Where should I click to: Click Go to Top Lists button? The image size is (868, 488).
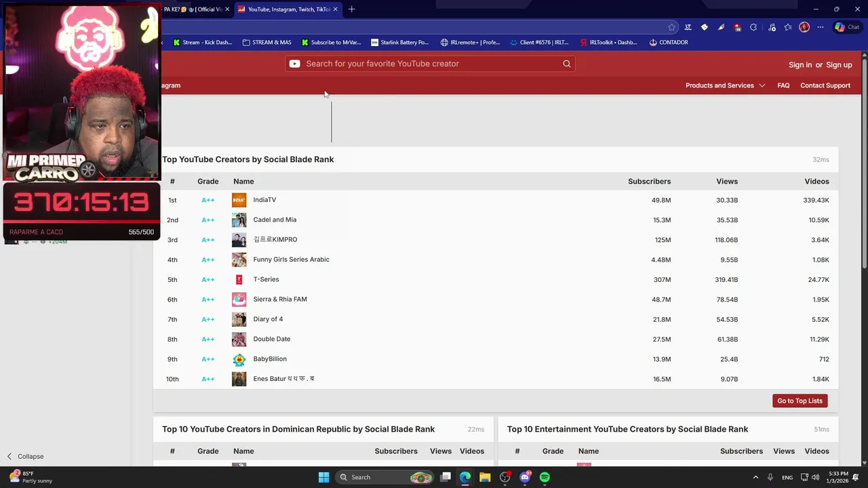(x=800, y=401)
